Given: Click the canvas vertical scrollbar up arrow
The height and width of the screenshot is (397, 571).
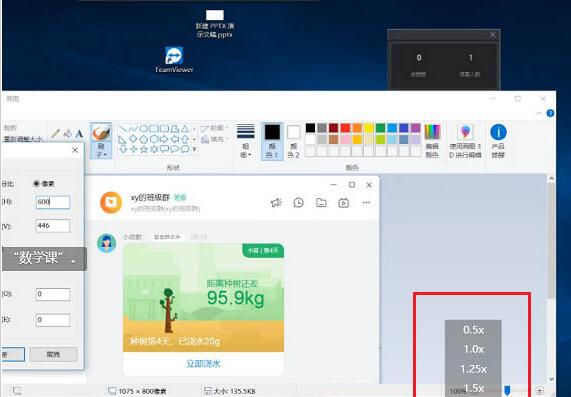Looking at the screenshot, I should click(x=551, y=179).
